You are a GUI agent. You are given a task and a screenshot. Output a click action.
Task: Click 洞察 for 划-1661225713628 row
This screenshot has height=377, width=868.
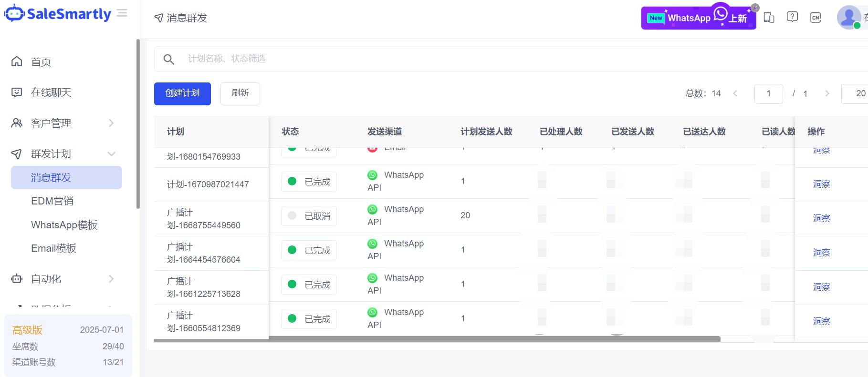click(x=821, y=287)
